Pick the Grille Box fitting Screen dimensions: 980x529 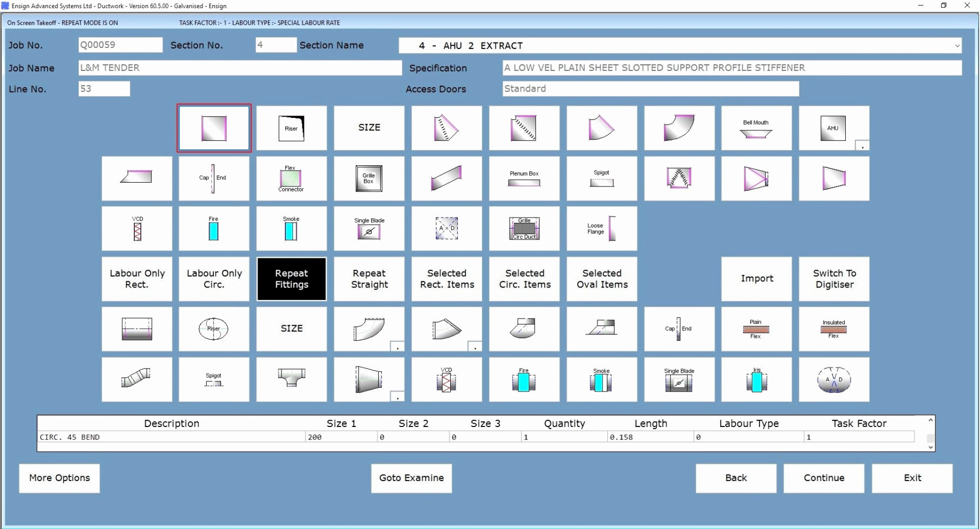pos(369,178)
